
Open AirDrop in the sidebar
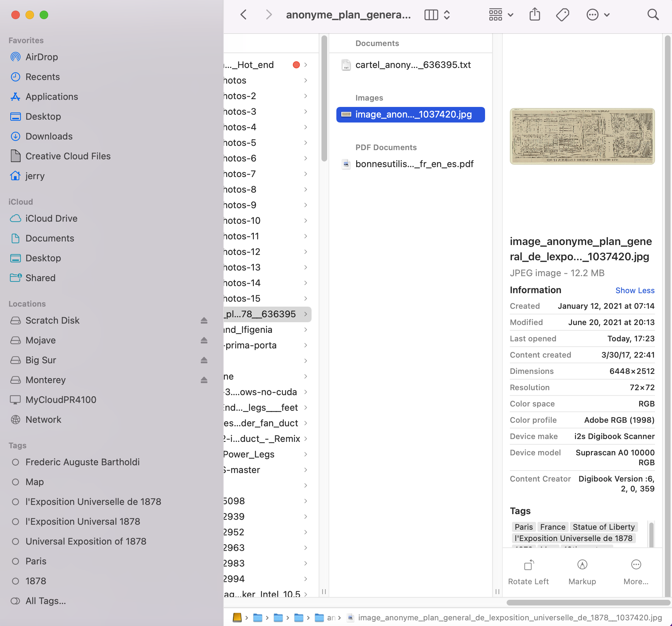coord(41,57)
